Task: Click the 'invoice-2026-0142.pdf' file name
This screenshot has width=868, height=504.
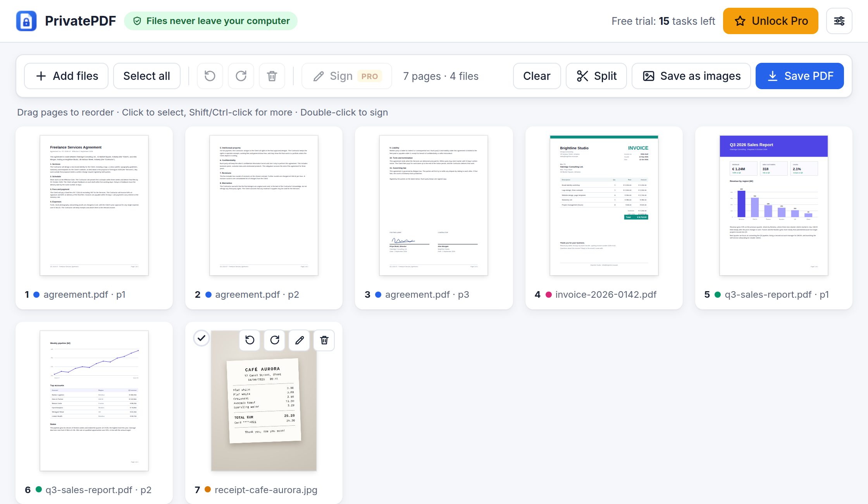Action: 606,295
